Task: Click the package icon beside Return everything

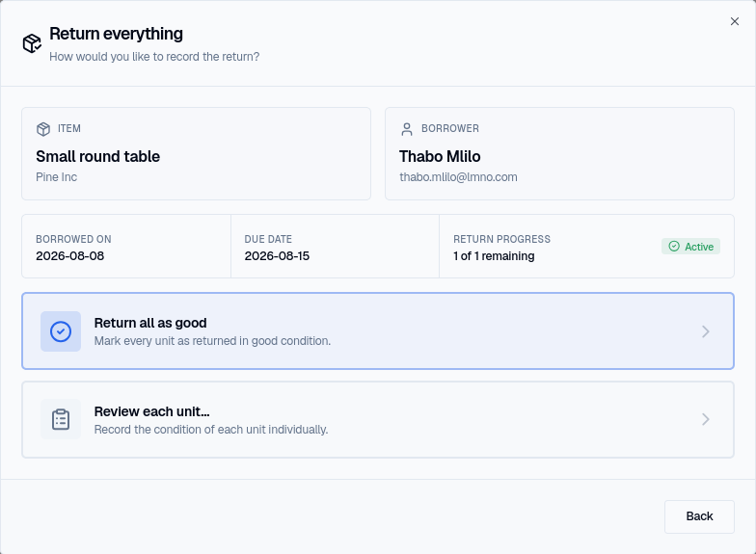Action: click(33, 43)
